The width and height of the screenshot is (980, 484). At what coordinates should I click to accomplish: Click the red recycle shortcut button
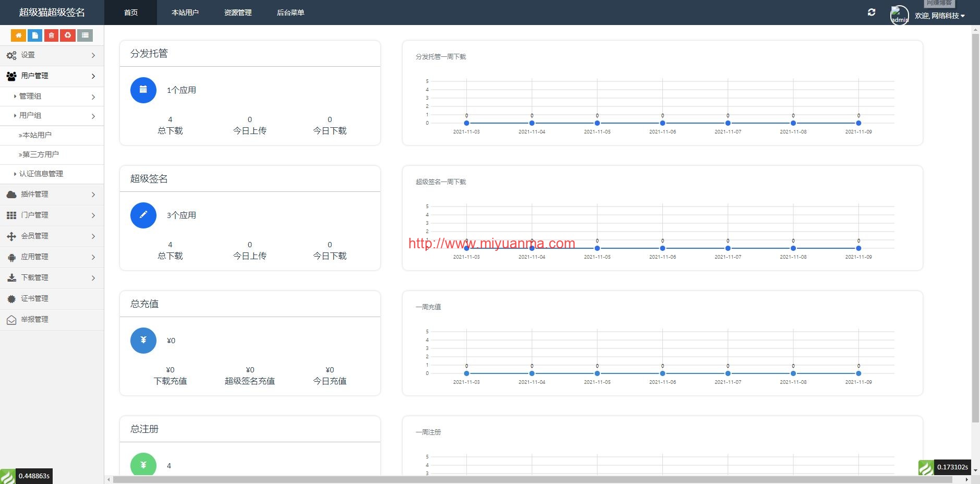[x=68, y=35]
